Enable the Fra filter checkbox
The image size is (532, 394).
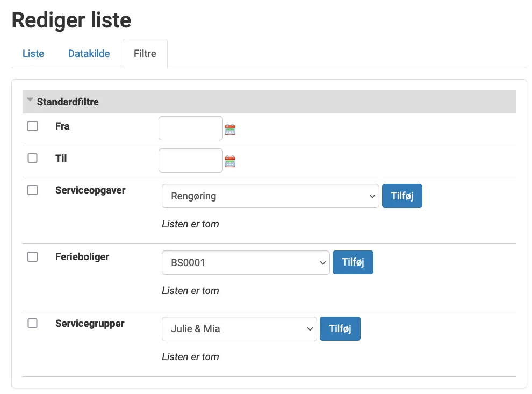pyautogui.click(x=32, y=126)
